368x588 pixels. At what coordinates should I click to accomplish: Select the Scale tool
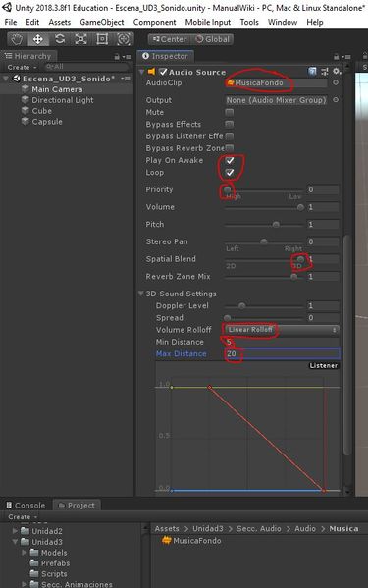(x=80, y=39)
